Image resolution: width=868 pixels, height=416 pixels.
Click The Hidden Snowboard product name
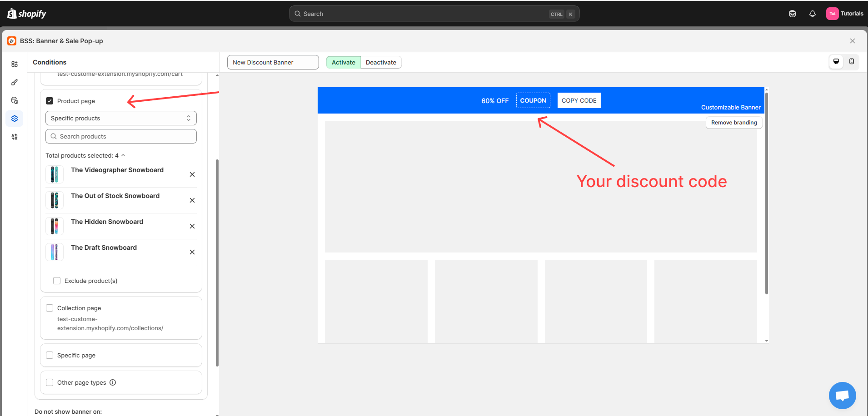pos(107,222)
